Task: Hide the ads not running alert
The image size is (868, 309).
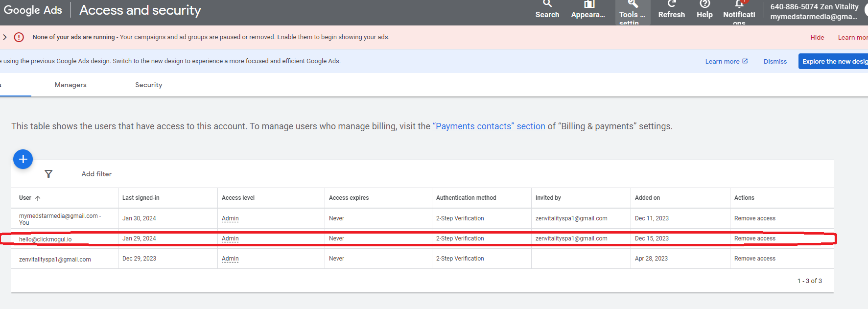Action: (x=817, y=37)
